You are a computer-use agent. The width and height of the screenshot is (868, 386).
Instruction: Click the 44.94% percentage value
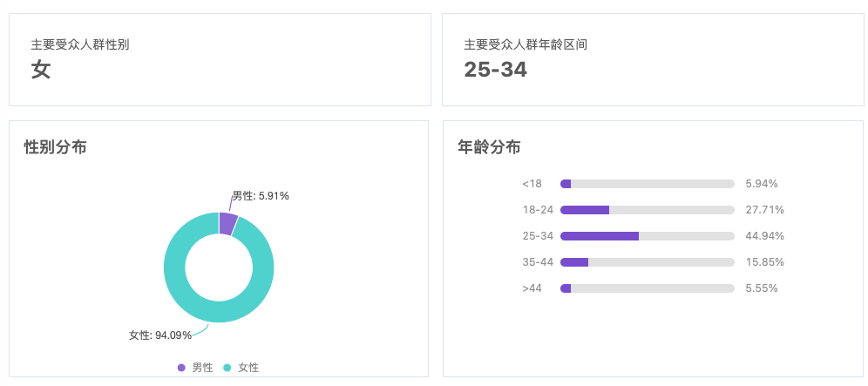765,236
